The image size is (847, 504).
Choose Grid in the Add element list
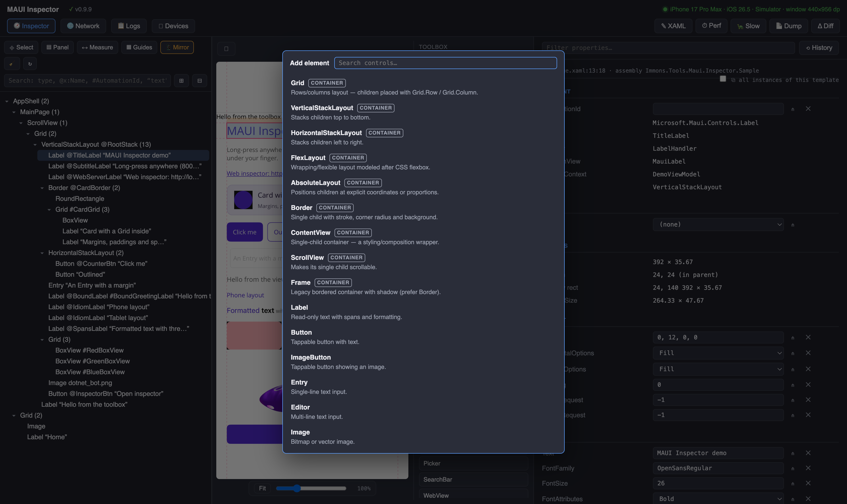click(x=423, y=88)
